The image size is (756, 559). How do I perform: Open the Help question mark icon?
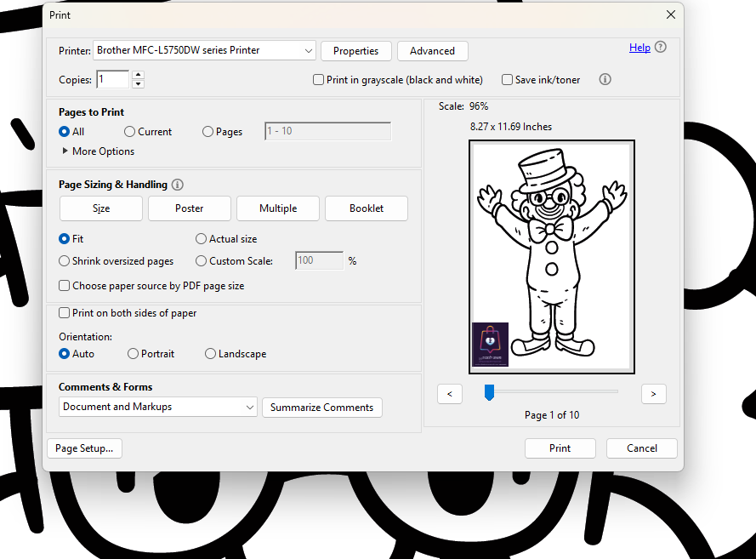coord(661,47)
